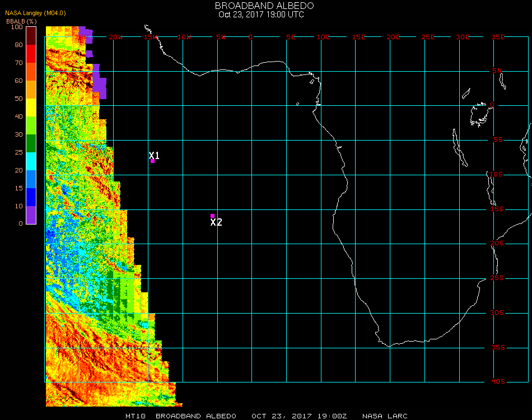
Task: Click the '15W' longitude label
Action: pyautogui.click(x=150, y=37)
